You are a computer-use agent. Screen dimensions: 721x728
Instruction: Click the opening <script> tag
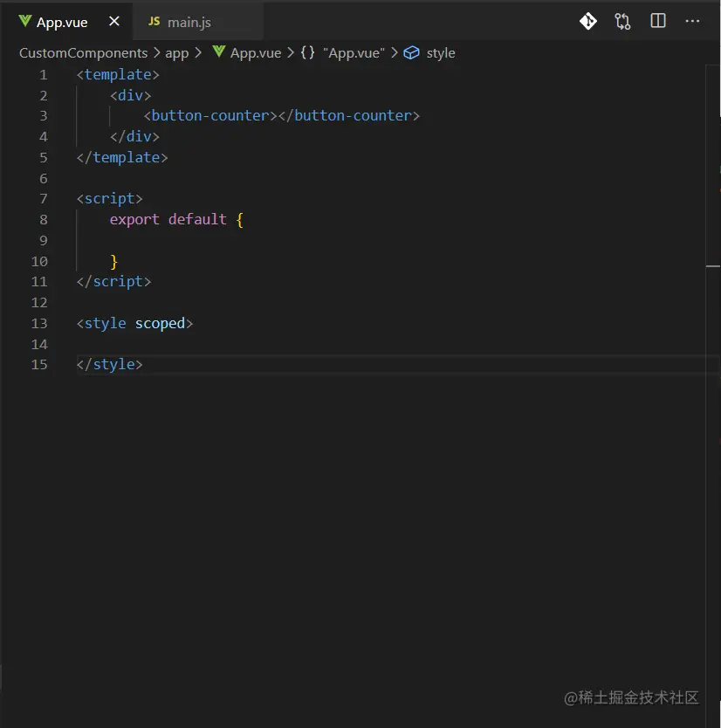[110, 199]
